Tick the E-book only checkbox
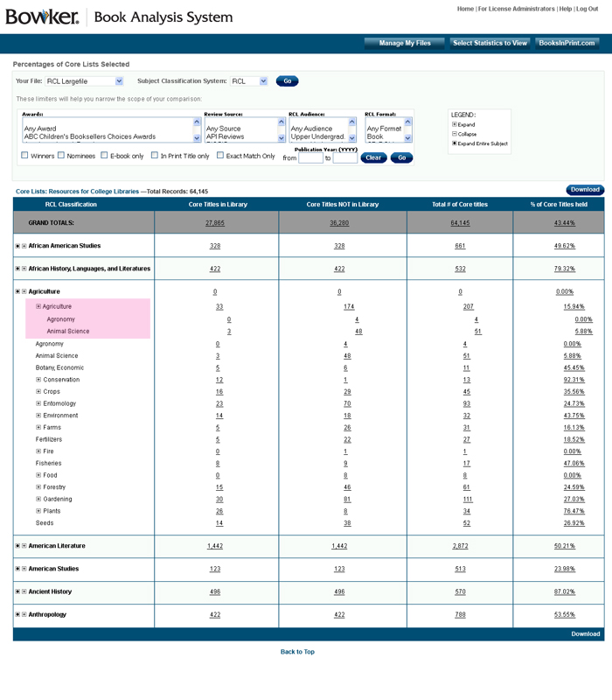This screenshot has height=700, width=612. pyautogui.click(x=104, y=156)
